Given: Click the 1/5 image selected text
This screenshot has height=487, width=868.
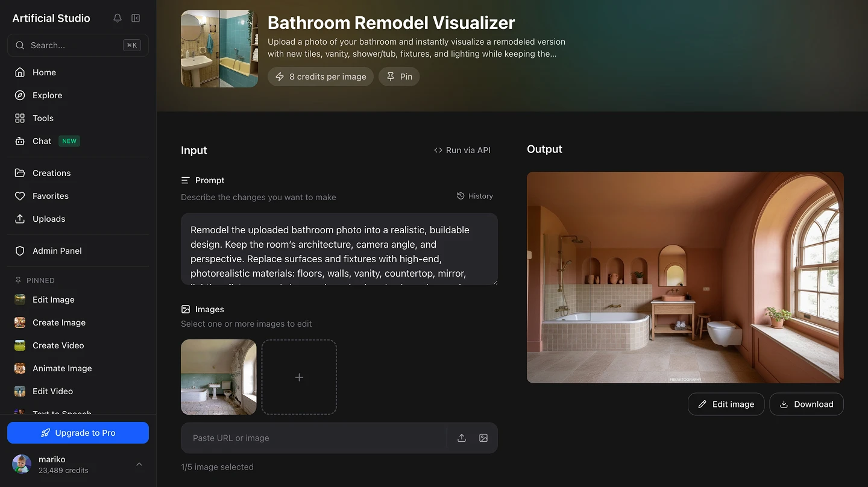Looking at the screenshot, I should (217, 467).
